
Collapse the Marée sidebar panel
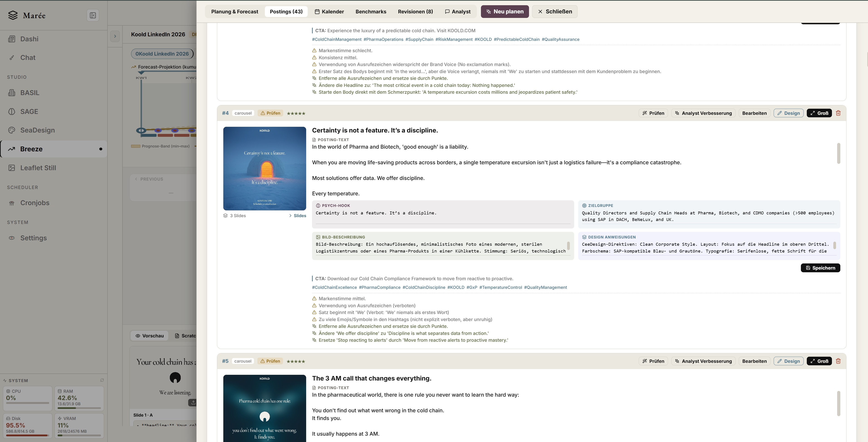click(93, 15)
